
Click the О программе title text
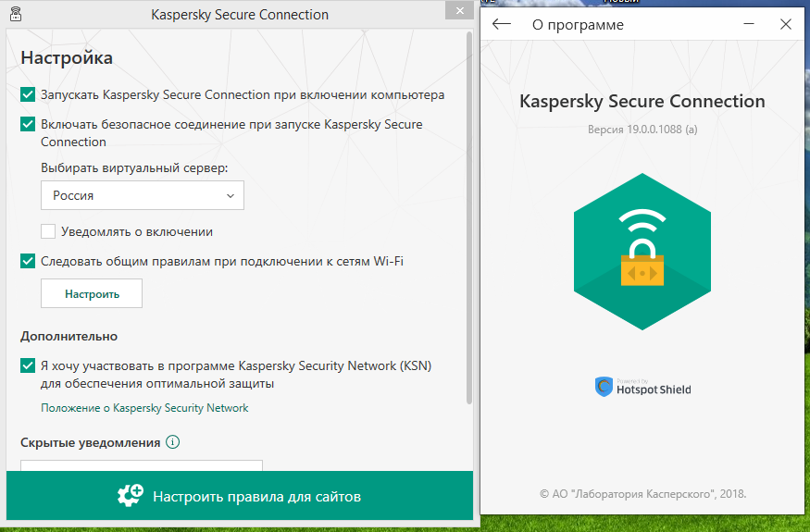pos(578,25)
